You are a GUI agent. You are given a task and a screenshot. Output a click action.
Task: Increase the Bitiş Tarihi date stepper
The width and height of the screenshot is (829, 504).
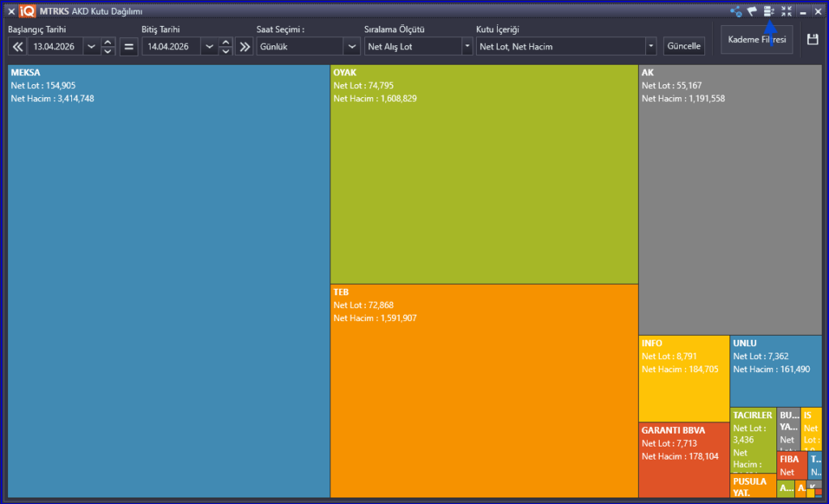tap(226, 42)
